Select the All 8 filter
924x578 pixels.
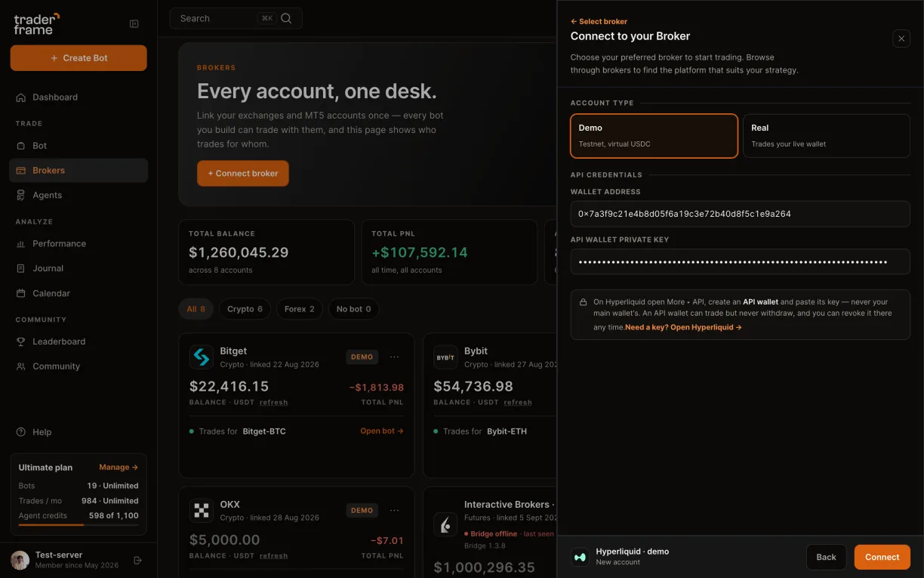pos(196,309)
